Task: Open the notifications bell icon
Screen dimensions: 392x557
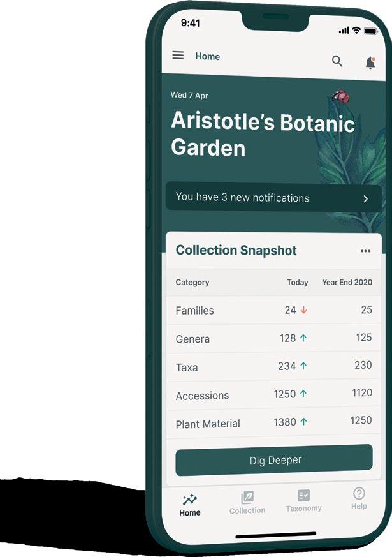Action: click(370, 63)
